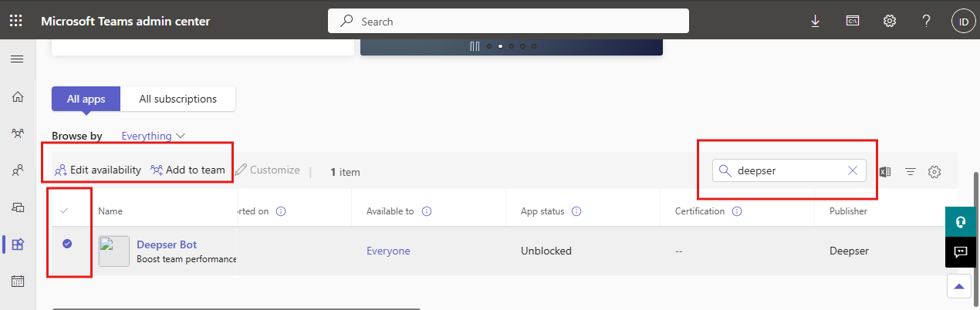The height and width of the screenshot is (310, 980).
Task: Show the info icon beside 'orted on'
Action: tap(281, 211)
